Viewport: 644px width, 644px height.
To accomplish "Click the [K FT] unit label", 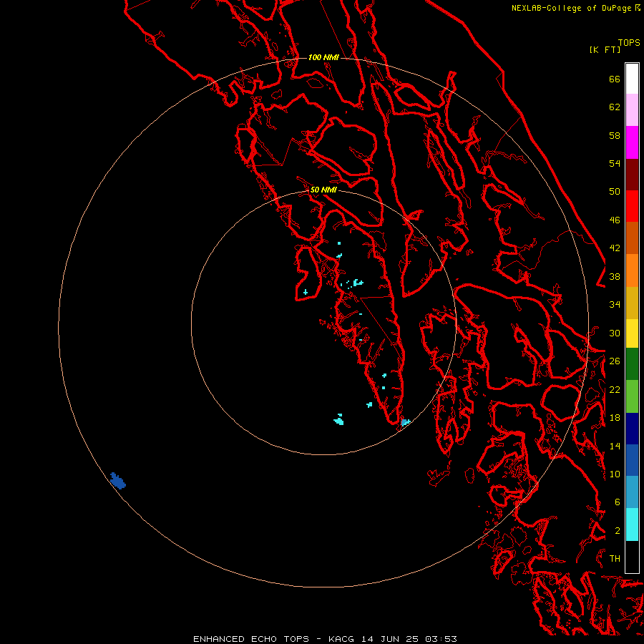I will coord(605,49).
